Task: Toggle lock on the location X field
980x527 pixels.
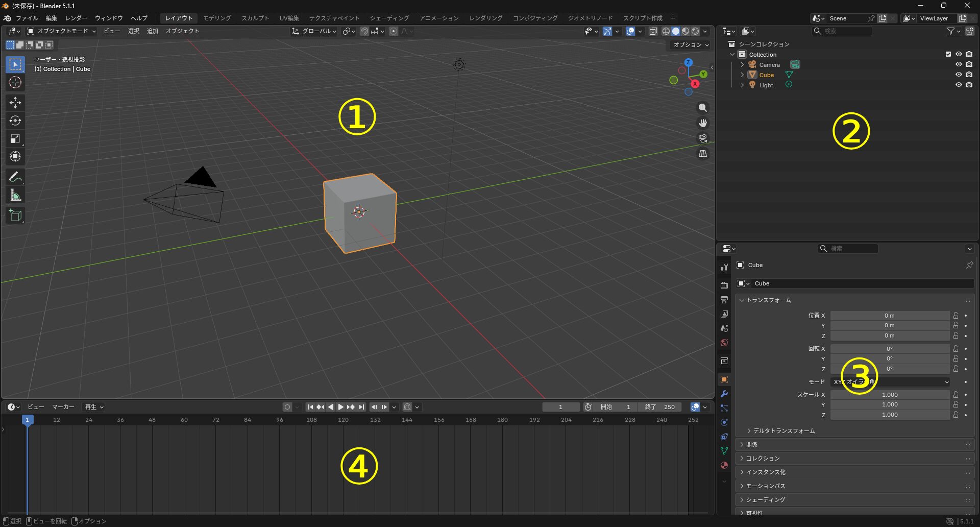Action: 955,316
